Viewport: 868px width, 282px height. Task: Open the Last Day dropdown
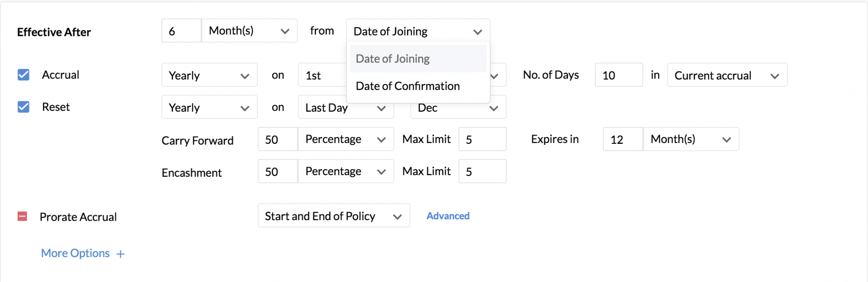coord(345,108)
